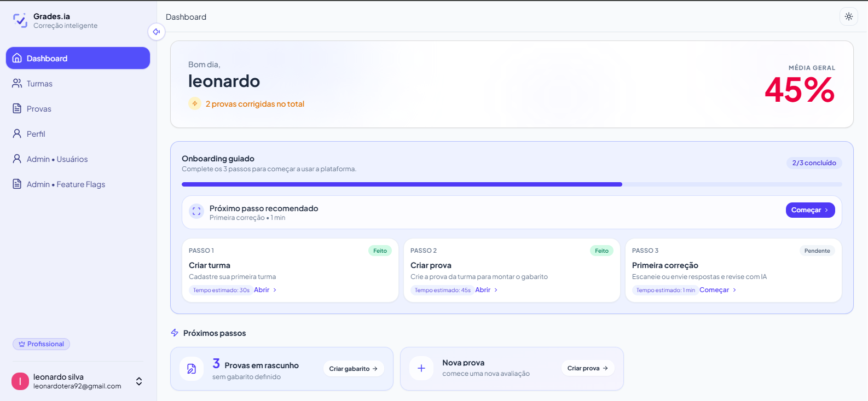Click Abrir link in Criar prova card
The image size is (868, 401).
[x=486, y=290]
